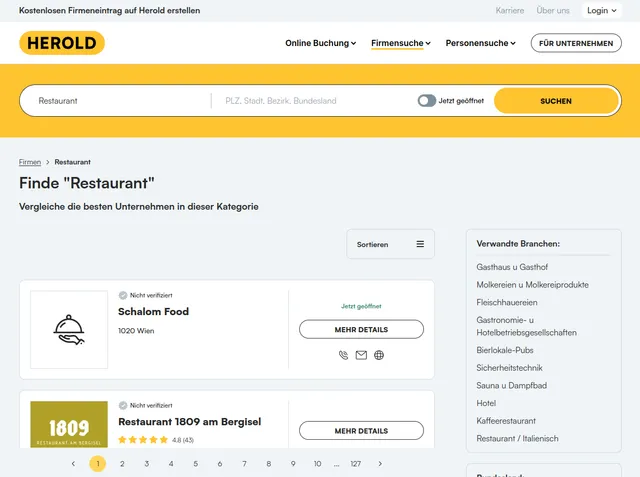Expand the Personensuche menu
640x477 pixels.
click(x=480, y=43)
